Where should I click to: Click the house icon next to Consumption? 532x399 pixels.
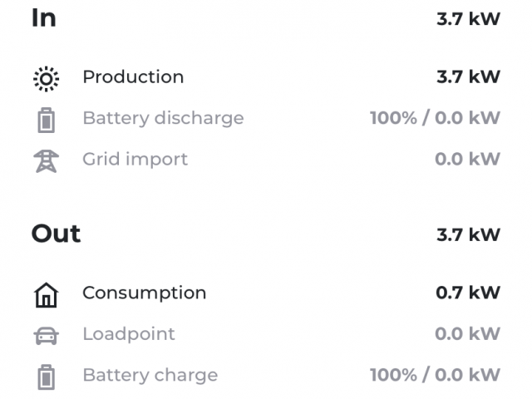coord(47,295)
